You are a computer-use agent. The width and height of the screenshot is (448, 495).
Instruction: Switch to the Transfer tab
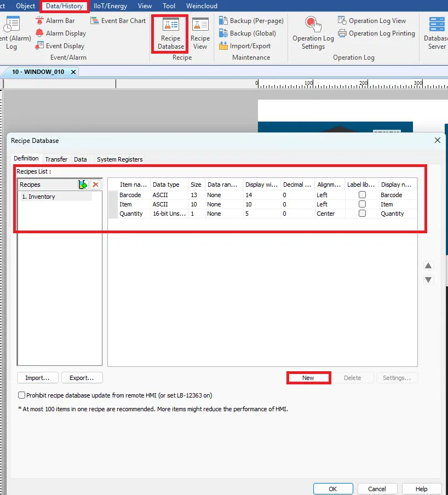point(56,159)
